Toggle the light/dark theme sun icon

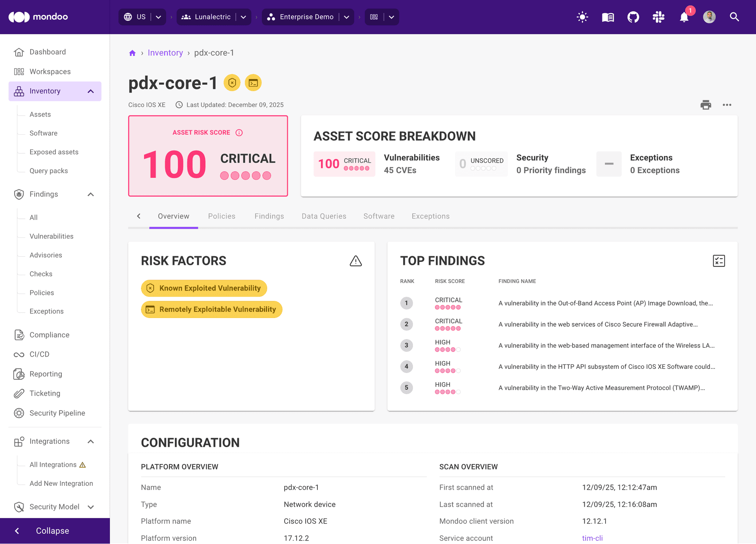coord(582,17)
